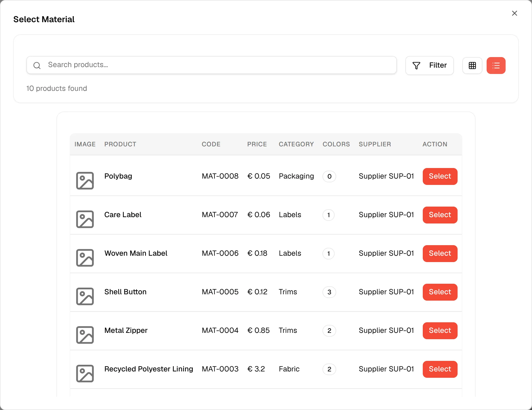Click the Packaging category cell

pyautogui.click(x=296, y=176)
